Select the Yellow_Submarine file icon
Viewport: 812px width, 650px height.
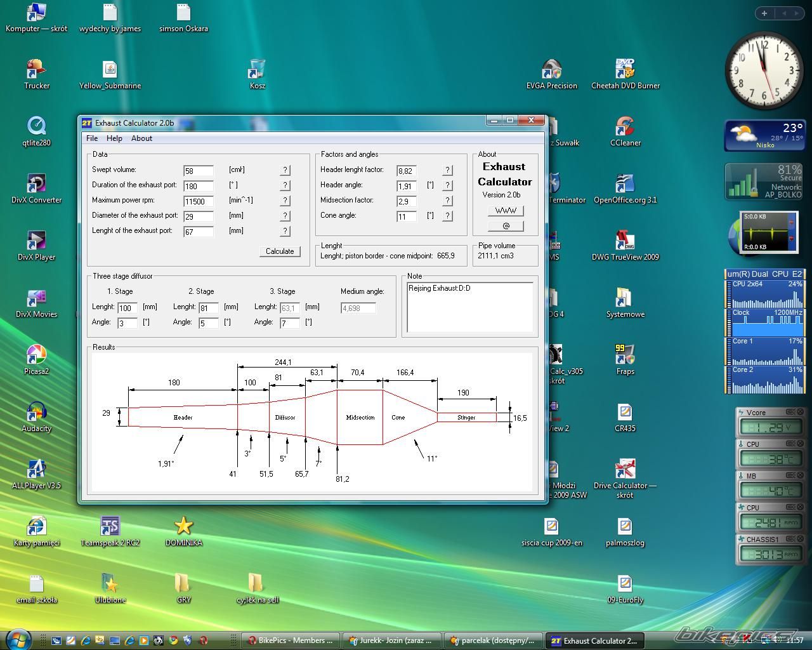click(110, 74)
